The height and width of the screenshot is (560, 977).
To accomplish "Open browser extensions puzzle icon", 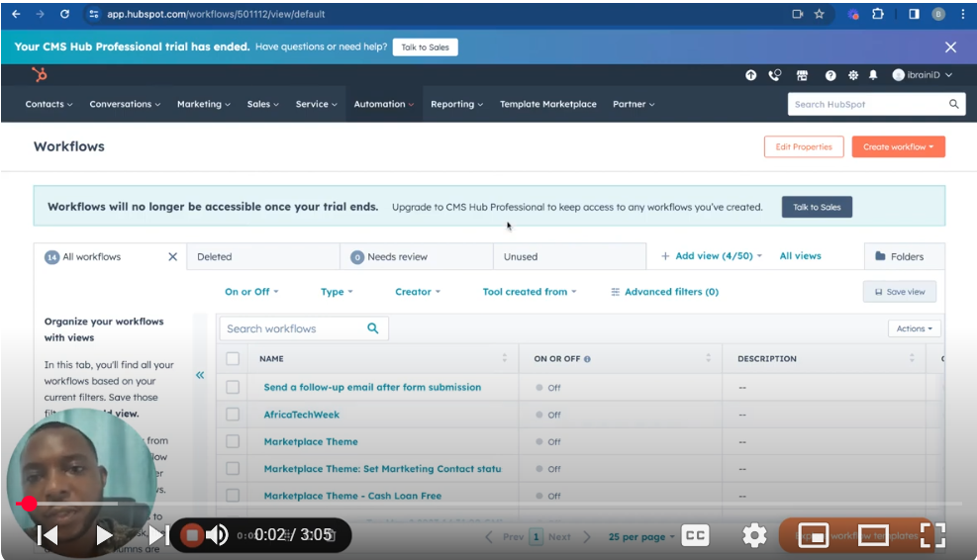I will [878, 14].
